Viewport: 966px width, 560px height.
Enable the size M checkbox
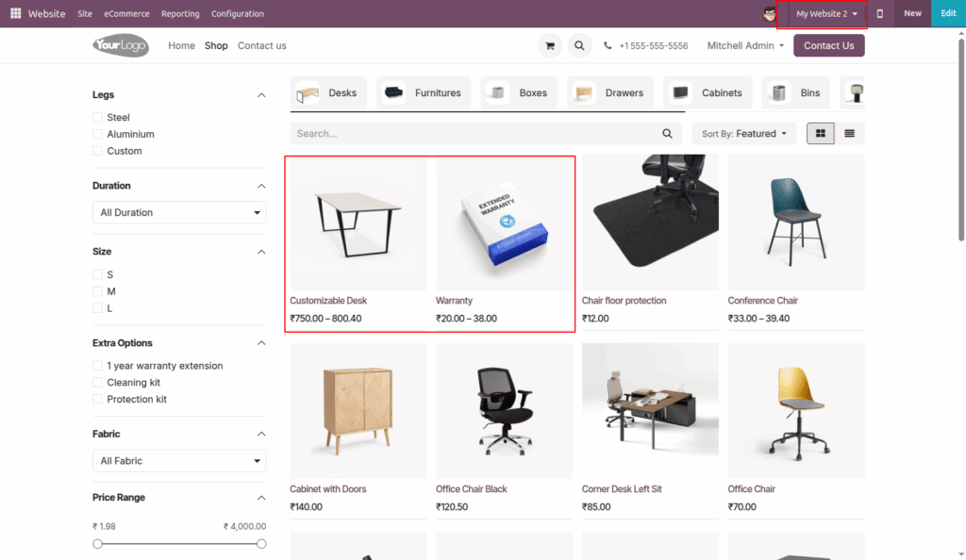tap(97, 291)
